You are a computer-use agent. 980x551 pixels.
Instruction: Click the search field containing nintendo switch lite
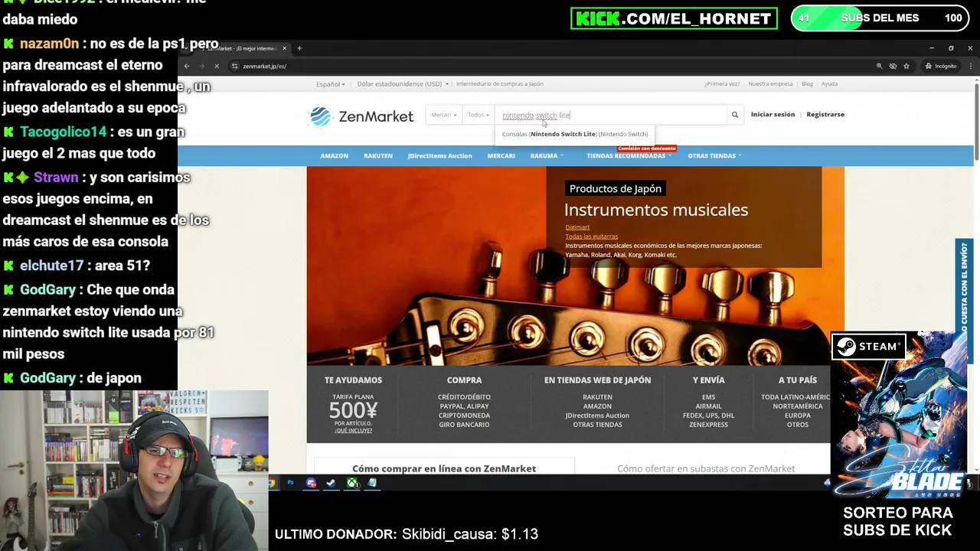coord(610,115)
